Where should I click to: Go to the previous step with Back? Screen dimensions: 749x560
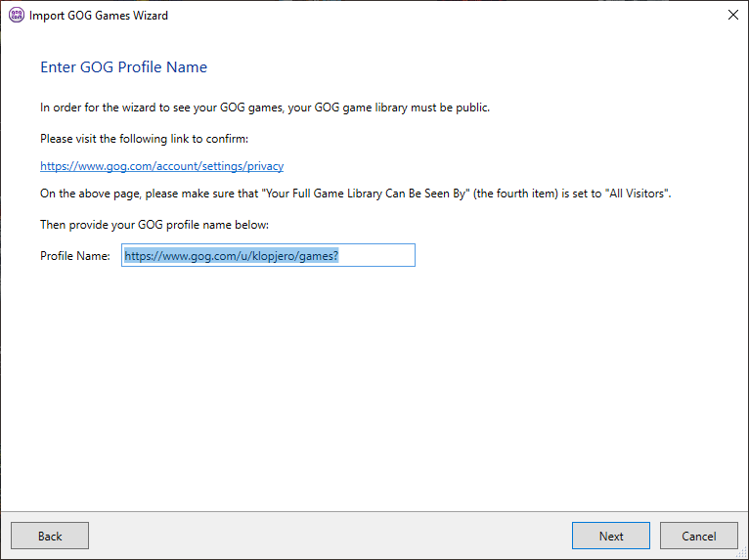[x=50, y=536]
